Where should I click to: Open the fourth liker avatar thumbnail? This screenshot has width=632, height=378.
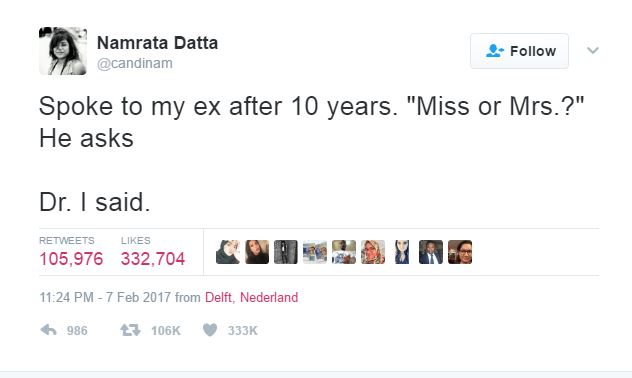[315, 252]
